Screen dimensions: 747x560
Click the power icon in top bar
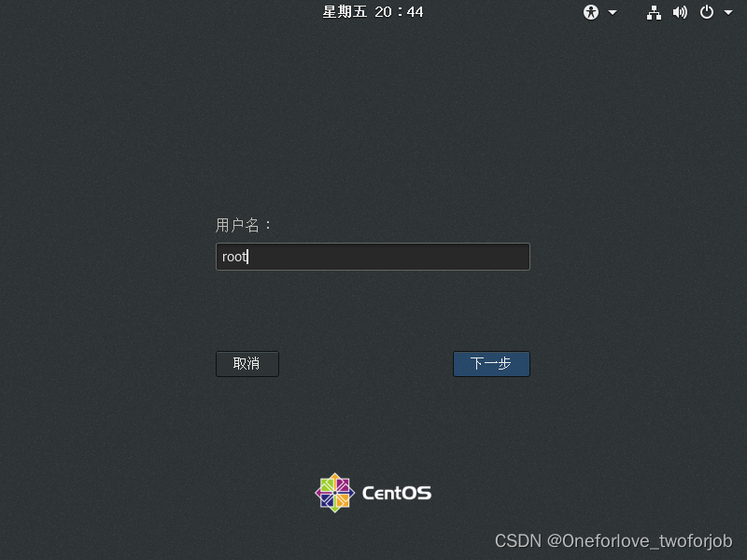[x=707, y=12]
